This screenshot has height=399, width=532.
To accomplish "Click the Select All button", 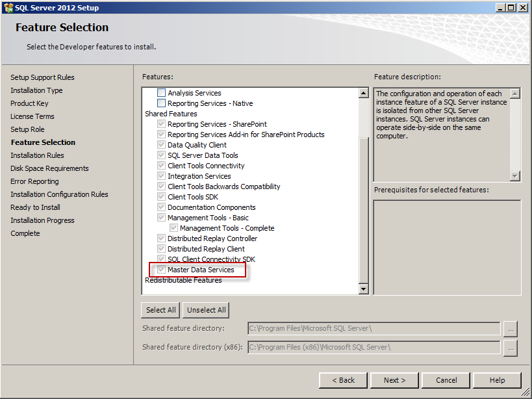I will point(160,310).
